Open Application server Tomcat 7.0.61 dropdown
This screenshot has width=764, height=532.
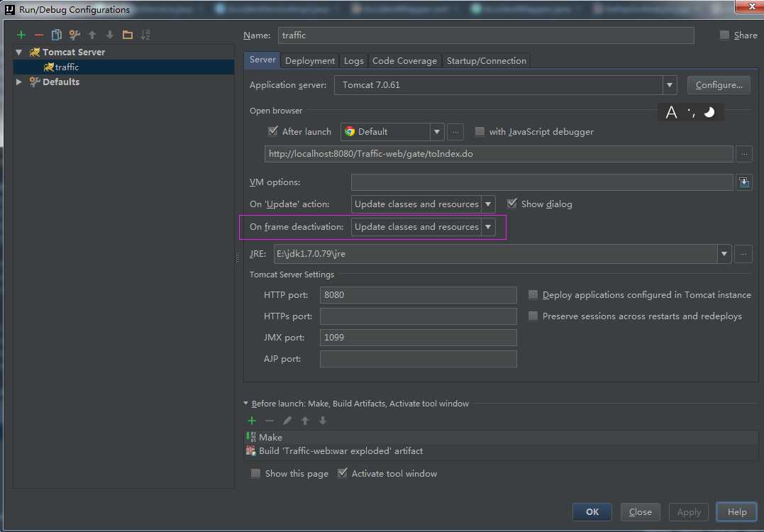(x=505, y=85)
